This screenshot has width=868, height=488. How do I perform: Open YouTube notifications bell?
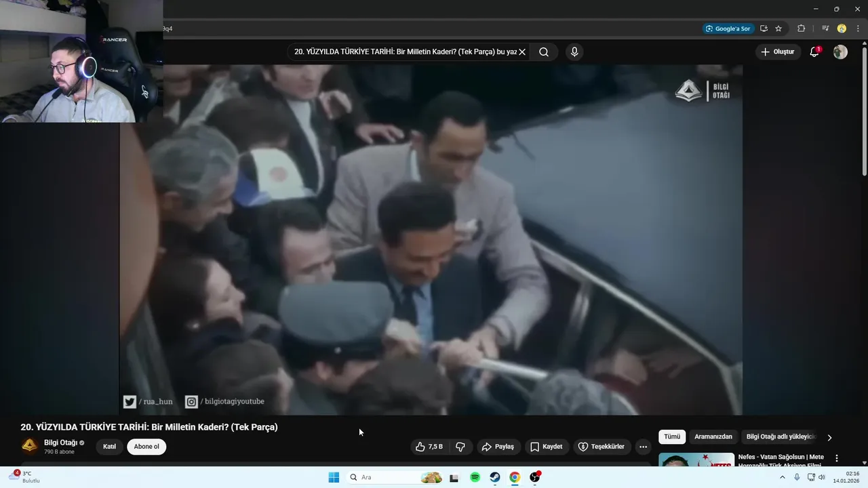(815, 52)
